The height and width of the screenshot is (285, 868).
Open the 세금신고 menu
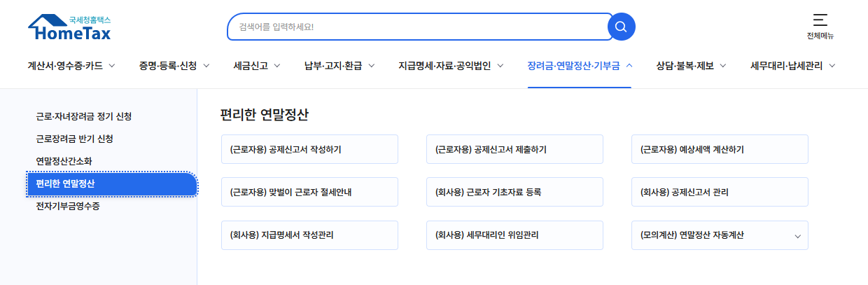click(x=250, y=66)
